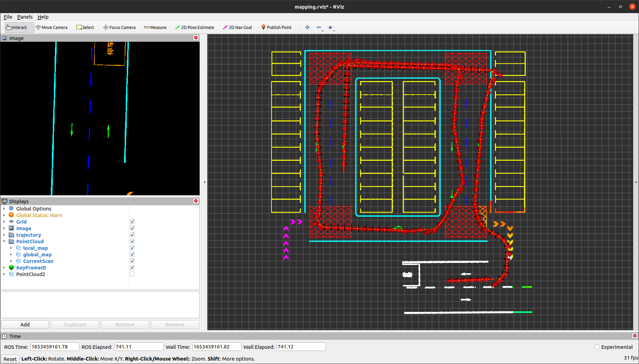Collapse left panel with the arrow handle
The image size is (639, 364).
pos(204,182)
